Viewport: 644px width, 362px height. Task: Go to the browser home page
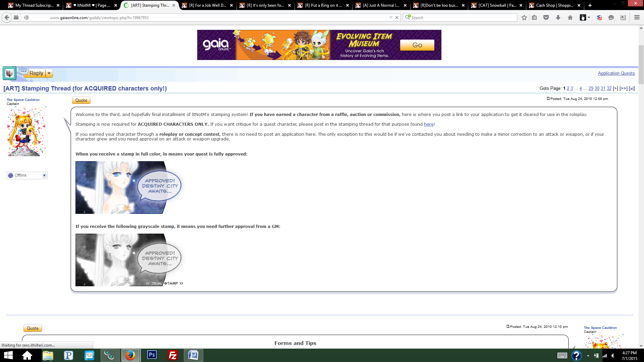(570, 18)
